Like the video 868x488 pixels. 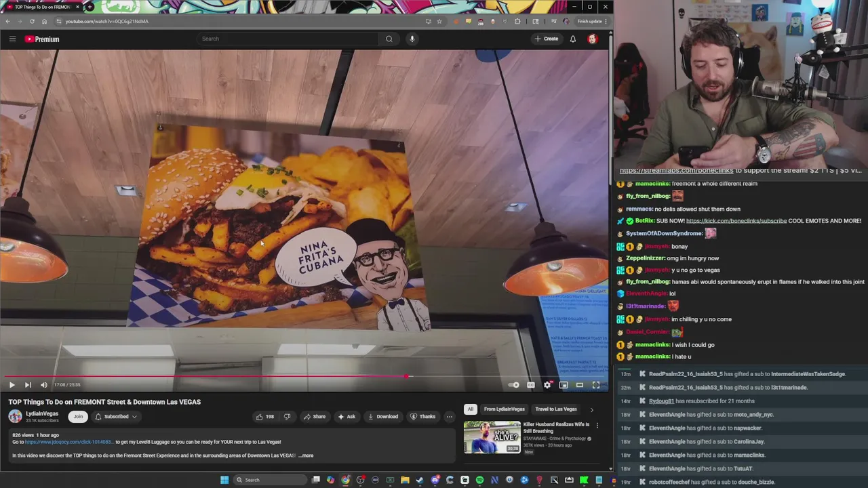(x=264, y=417)
